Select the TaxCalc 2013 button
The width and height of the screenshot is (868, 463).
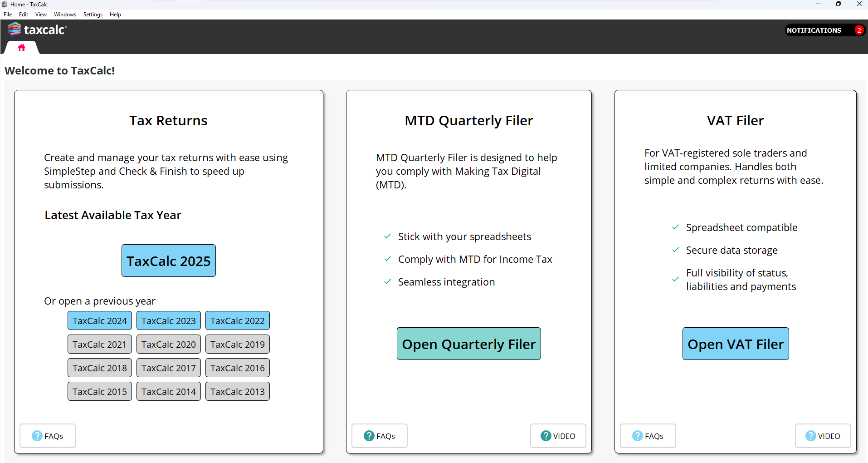click(x=237, y=391)
